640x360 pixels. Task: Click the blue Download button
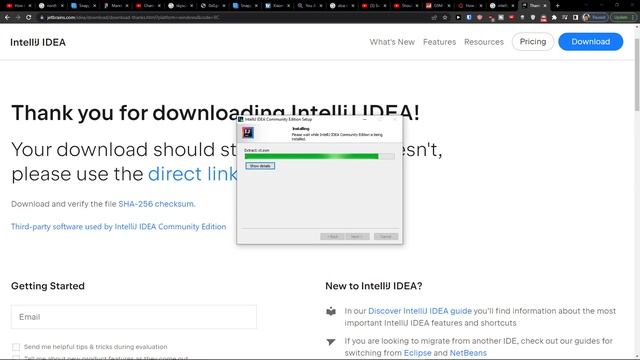591,42
